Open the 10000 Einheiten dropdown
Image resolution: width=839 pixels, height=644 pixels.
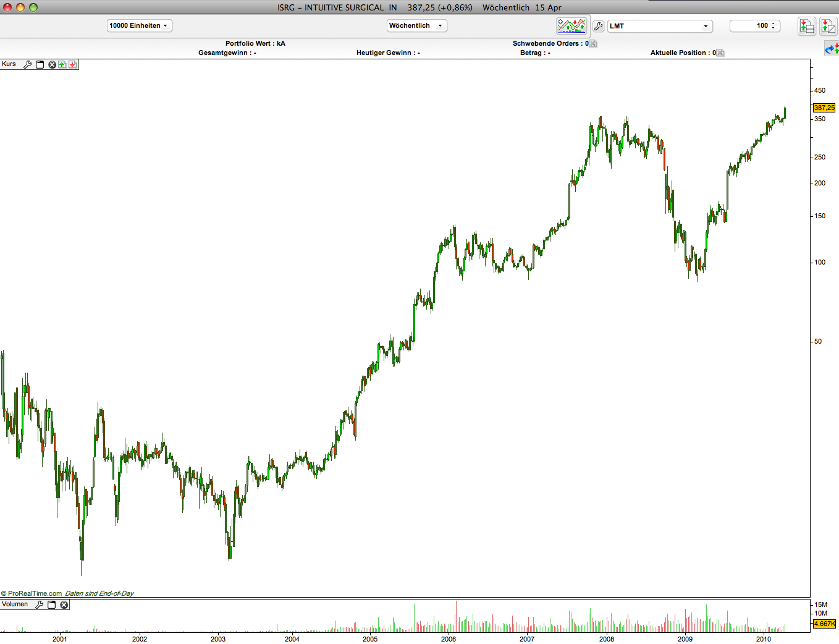click(x=140, y=26)
